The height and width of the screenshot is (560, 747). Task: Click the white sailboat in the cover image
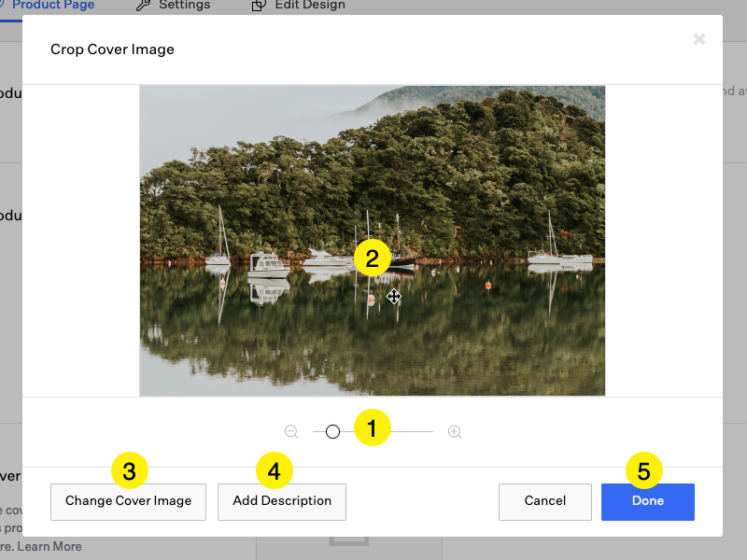(x=268, y=265)
